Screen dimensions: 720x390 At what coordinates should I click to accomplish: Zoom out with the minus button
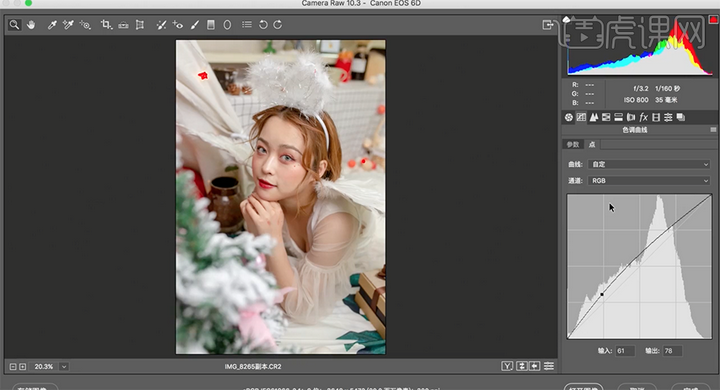13,367
